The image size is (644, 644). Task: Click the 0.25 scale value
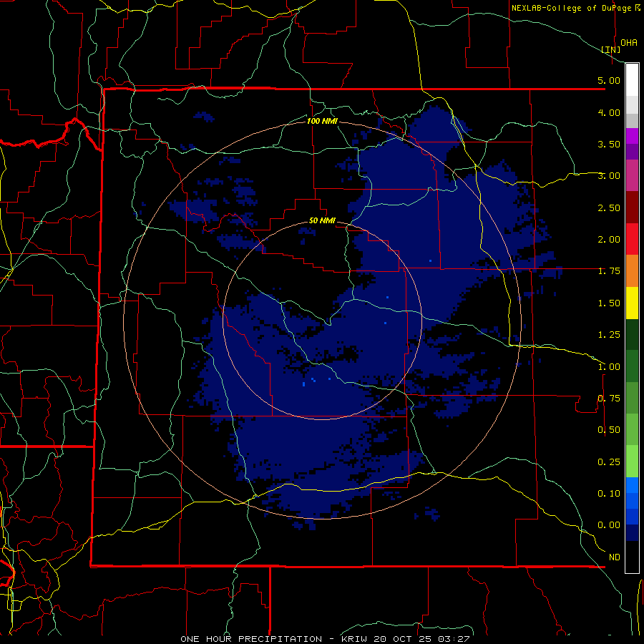[x=609, y=462]
